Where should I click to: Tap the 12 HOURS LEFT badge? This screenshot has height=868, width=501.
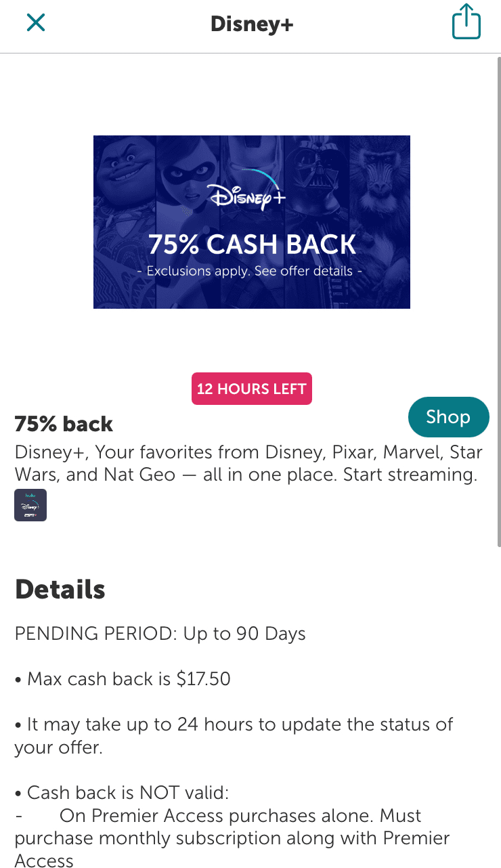click(x=252, y=389)
